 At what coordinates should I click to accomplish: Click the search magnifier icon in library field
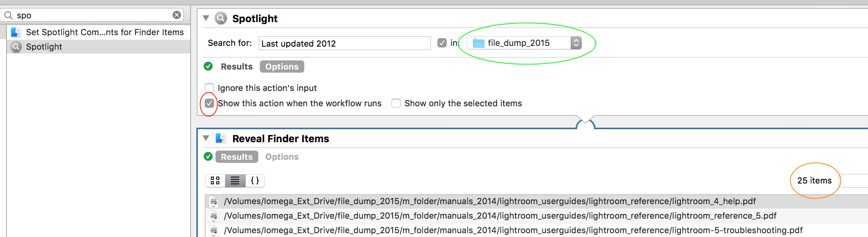coord(8,15)
